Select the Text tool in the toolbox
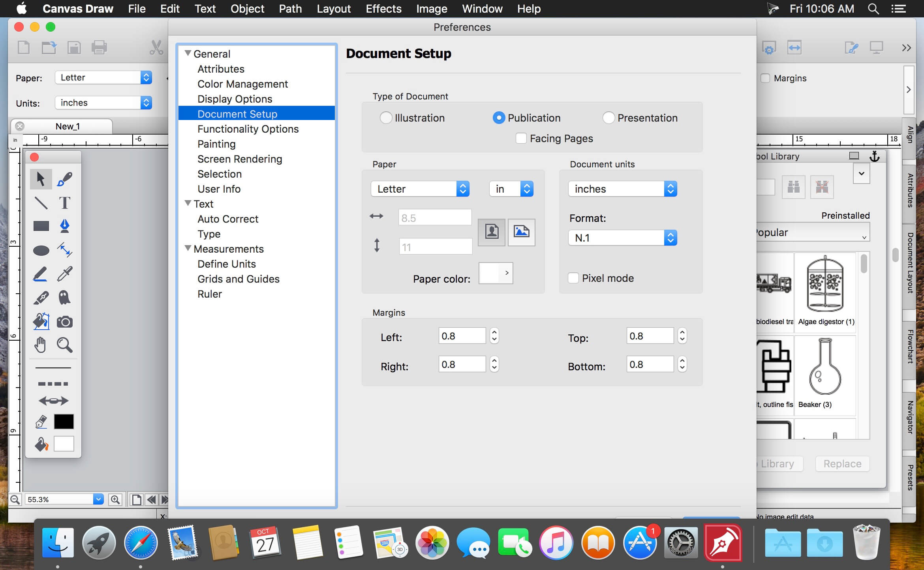924x570 pixels. [64, 202]
